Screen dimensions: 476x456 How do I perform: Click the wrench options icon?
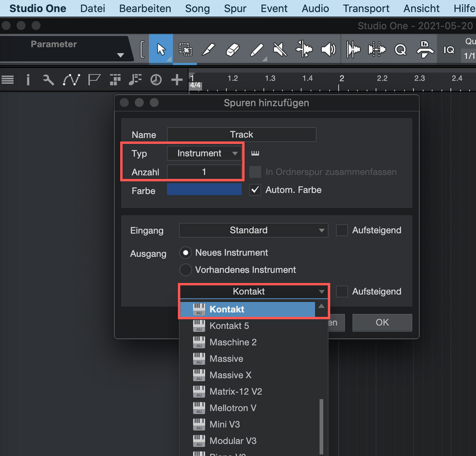click(48, 80)
